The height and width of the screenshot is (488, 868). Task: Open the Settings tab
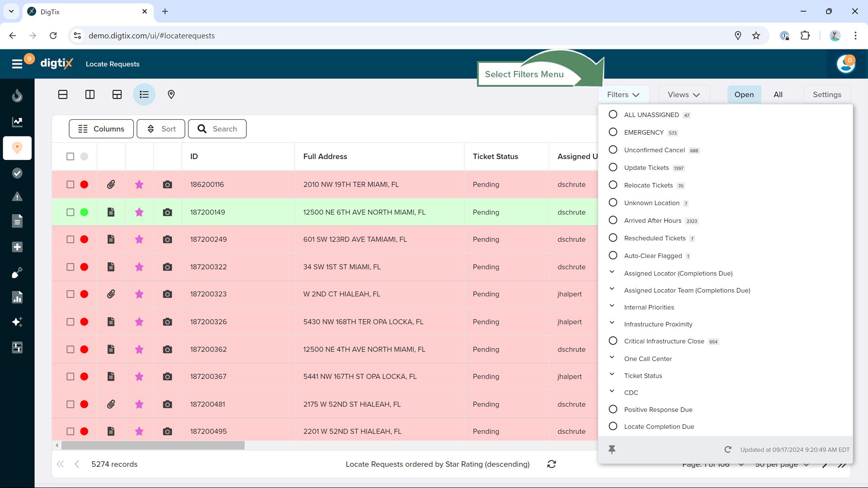click(x=827, y=94)
